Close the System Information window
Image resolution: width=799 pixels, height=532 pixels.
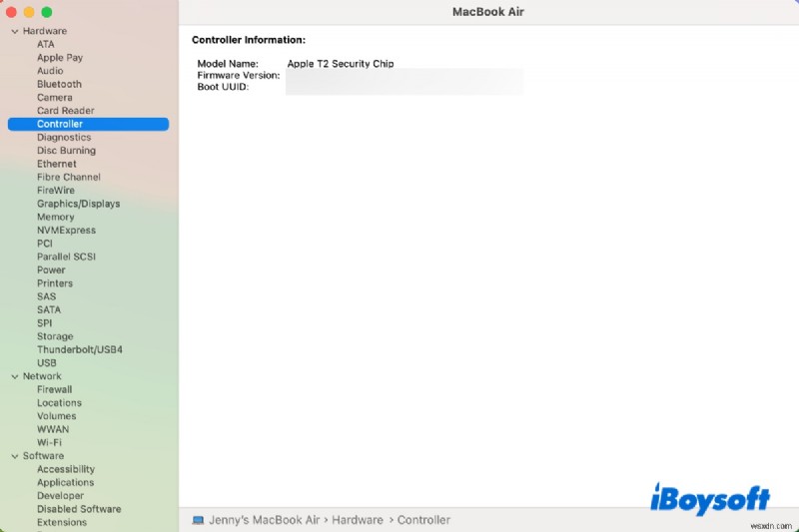[x=11, y=12]
